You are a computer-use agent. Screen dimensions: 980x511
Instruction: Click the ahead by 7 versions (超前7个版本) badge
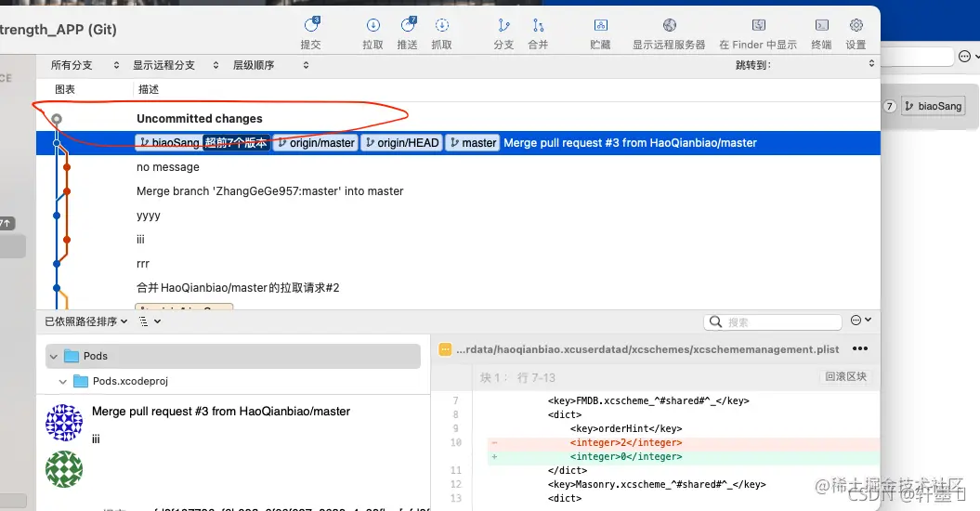pos(236,143)
